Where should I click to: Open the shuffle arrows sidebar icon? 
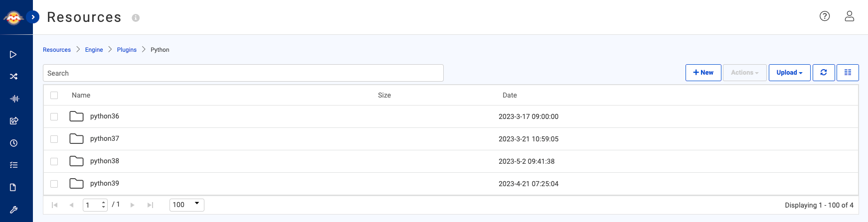(x=13, y=77)
